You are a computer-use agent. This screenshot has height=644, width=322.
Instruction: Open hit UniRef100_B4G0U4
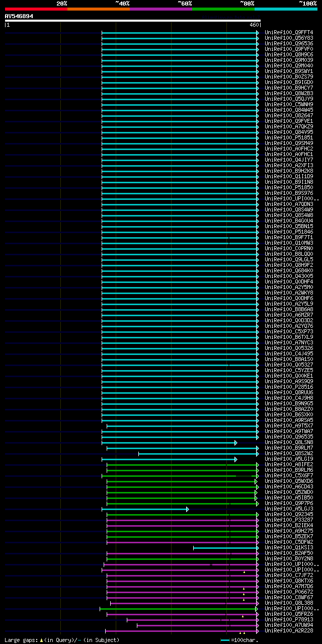pyautogui.click(x=289, y=221)
